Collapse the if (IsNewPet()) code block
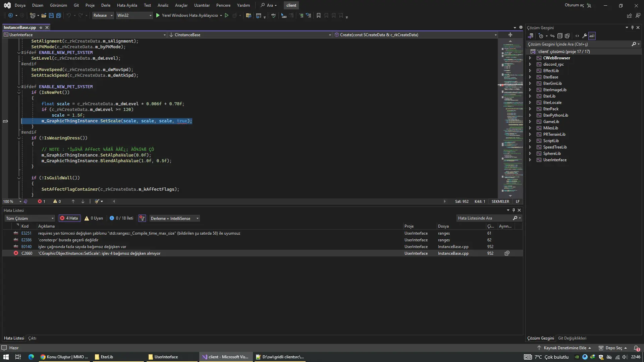 pos(19,93)
